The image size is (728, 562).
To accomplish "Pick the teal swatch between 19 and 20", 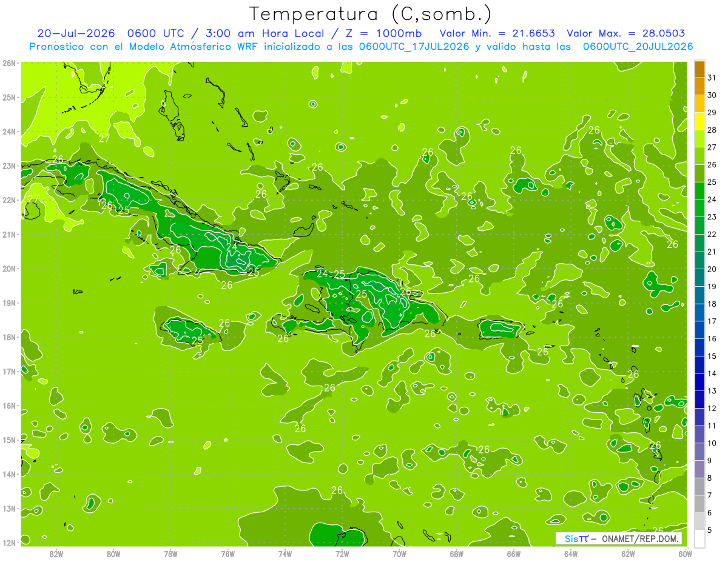I will coord(699,278).
